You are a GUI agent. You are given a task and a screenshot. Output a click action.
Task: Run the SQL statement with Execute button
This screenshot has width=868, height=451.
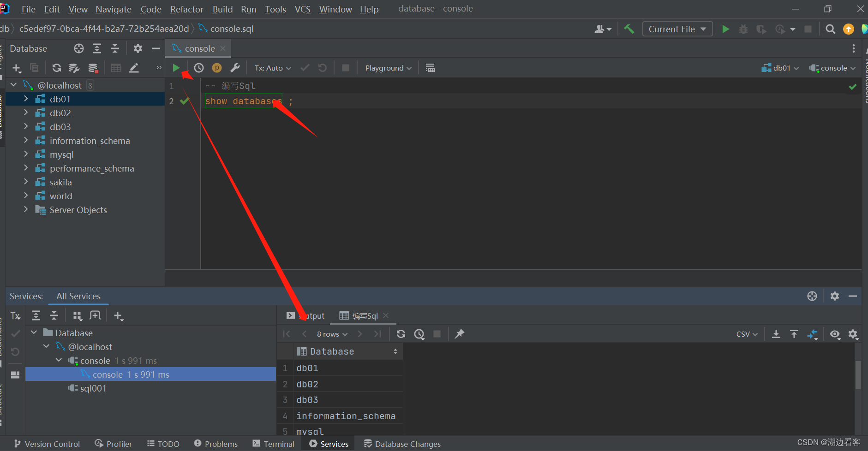pyautogui.click(x=176, y=68)
